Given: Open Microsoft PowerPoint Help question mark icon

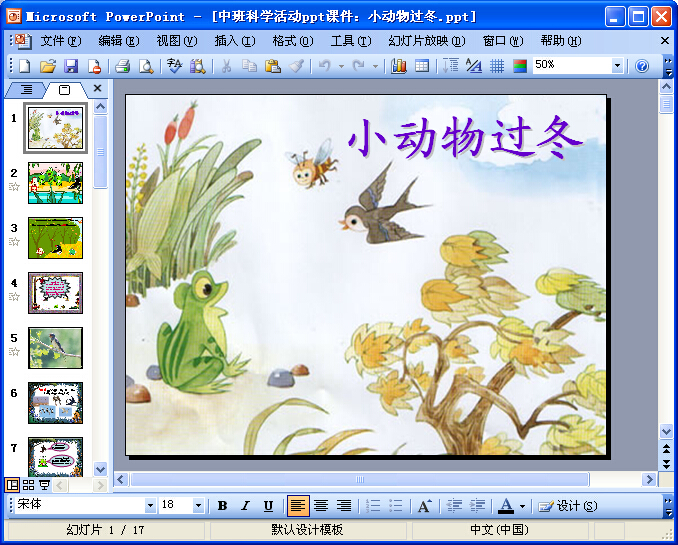Looking at the screenshot, I should click(x=642, y=66).
